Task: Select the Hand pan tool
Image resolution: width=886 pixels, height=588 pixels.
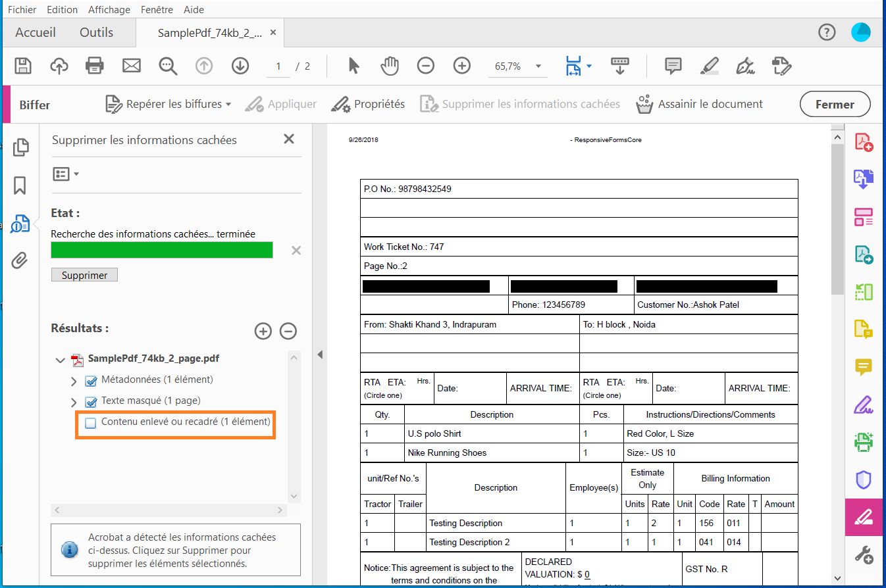Action: 390,66
